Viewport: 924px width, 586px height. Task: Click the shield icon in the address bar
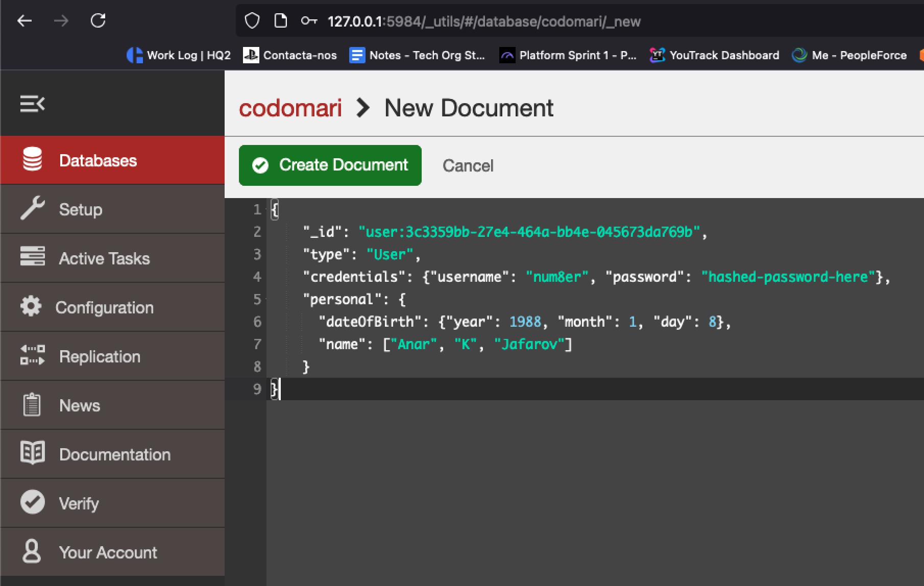point(252,21)
